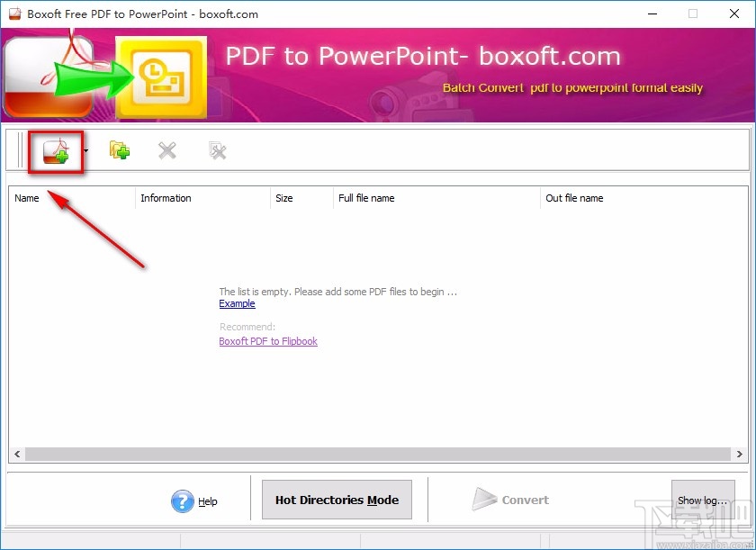Close the Boxoft window
The height and width of the screenshot is (550, 756).
[x=734, y=14]
